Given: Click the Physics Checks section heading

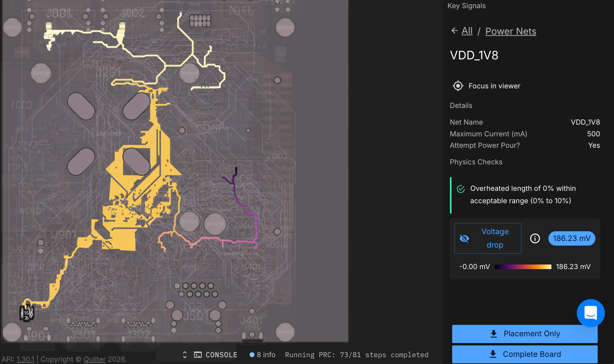Looking at the screenshot, I should [x=476, y=162].
